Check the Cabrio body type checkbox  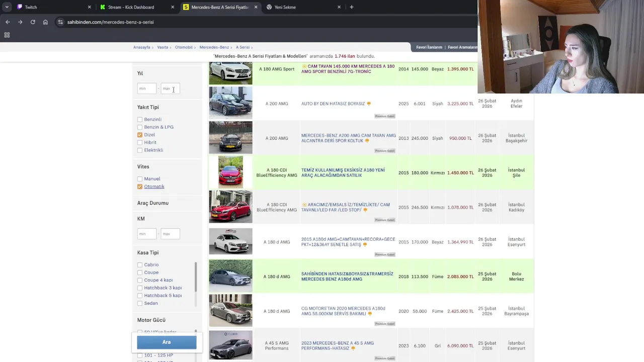coord(140,265)
